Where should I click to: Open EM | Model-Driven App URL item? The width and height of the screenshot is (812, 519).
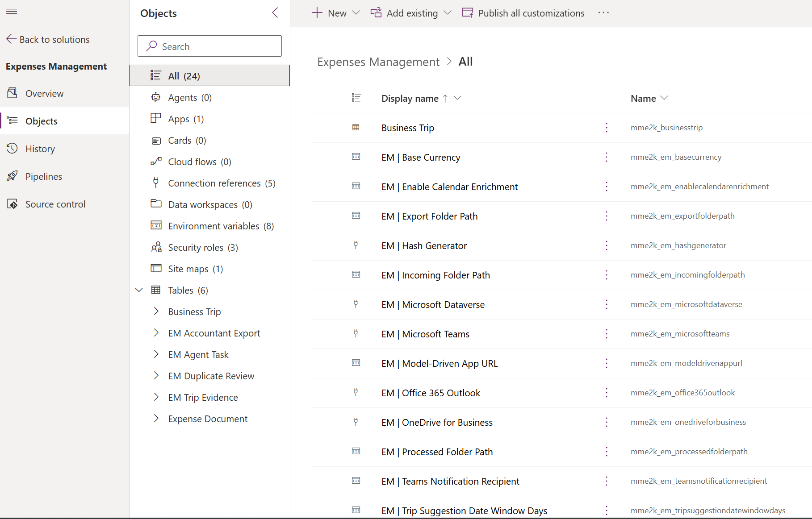440,363
